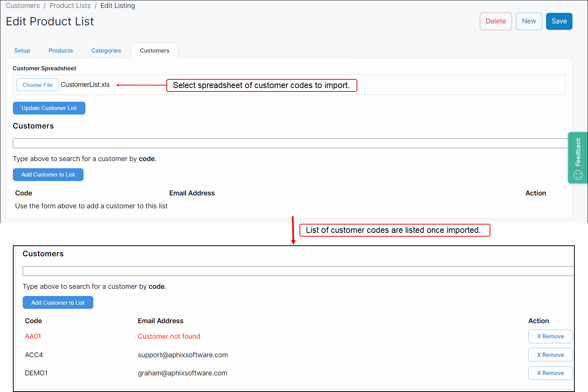
Task: Switch to the Products tab
Action: tap(61, 51)
